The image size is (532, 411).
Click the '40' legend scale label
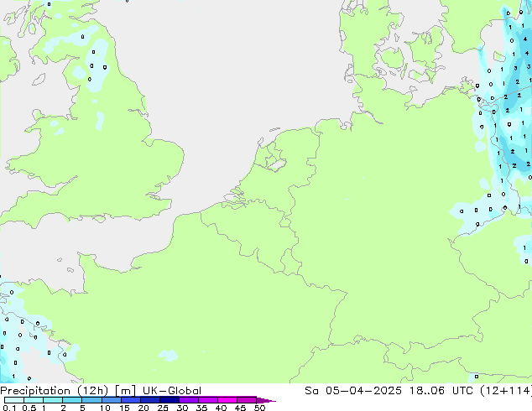click(x=221, y=408)
